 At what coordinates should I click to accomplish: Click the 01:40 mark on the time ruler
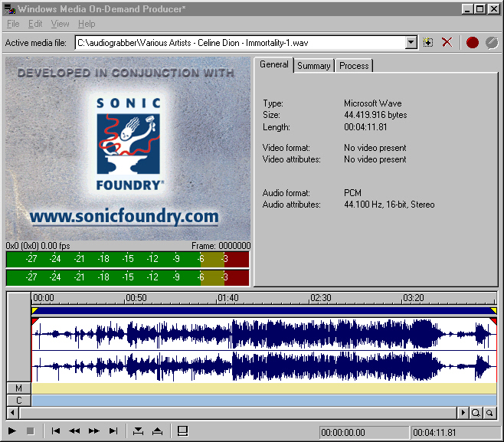(228, 298)
